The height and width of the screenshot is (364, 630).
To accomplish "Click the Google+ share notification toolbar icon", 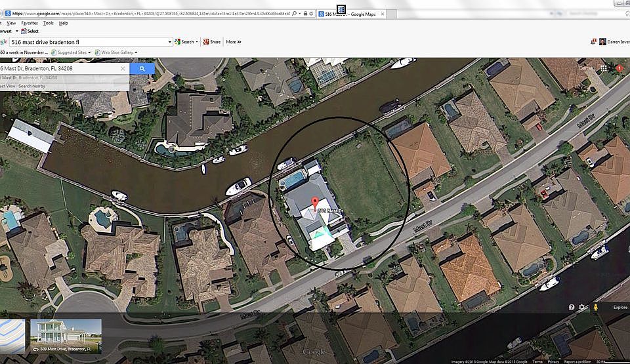I will tap(593, 42).
